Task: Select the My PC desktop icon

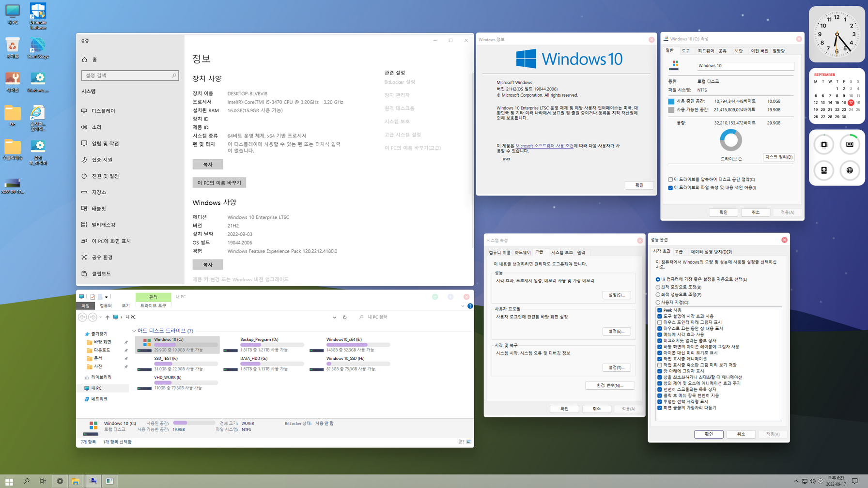Action: (13, 15)
